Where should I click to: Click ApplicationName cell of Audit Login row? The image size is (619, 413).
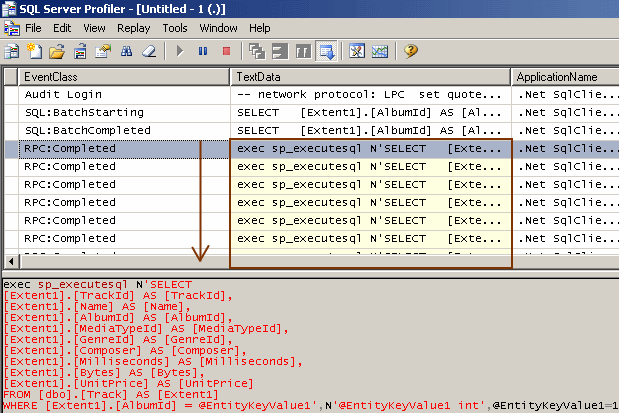(565, 95)
